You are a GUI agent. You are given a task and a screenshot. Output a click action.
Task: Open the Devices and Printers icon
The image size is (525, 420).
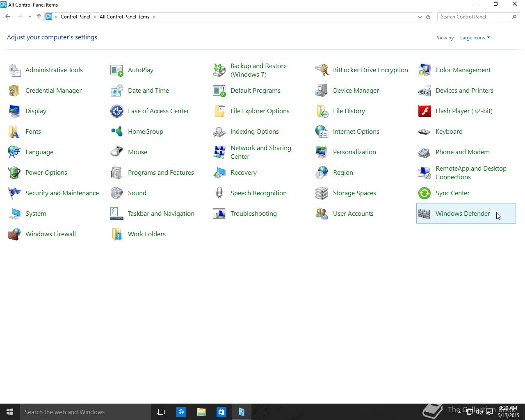point(425,91)
